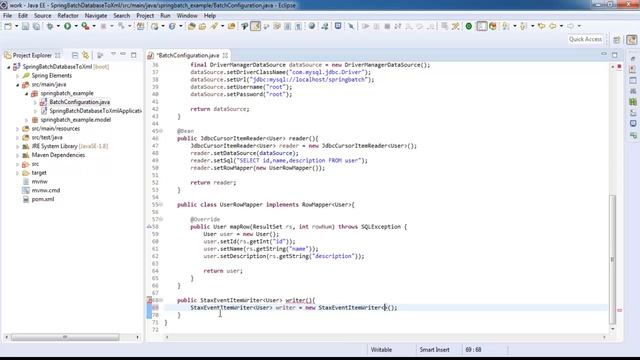Image resolution: width=640 pixels, height=360 pixels.
Task: Click the green Run toolbar icon
Action: tap(67, 26)
